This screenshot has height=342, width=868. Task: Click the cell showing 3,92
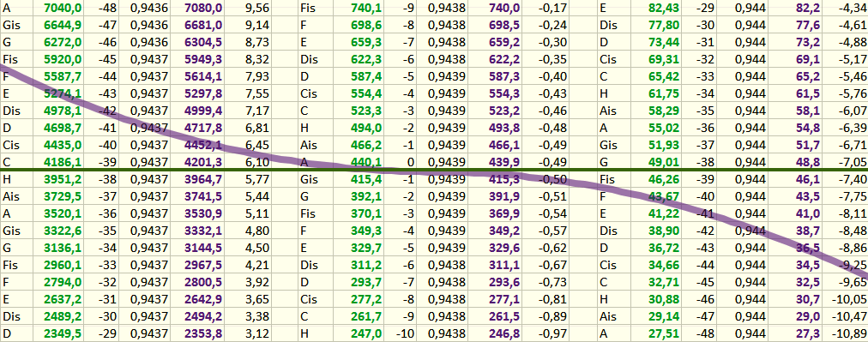[257, 283]
